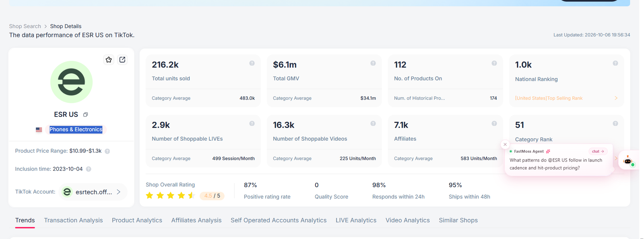Click the ESR green logo avatar

(x=72, y=82)
